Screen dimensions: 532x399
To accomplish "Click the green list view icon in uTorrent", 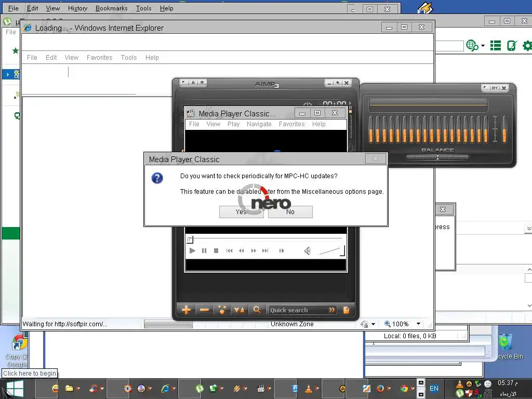I will click(x=495, y=46).
